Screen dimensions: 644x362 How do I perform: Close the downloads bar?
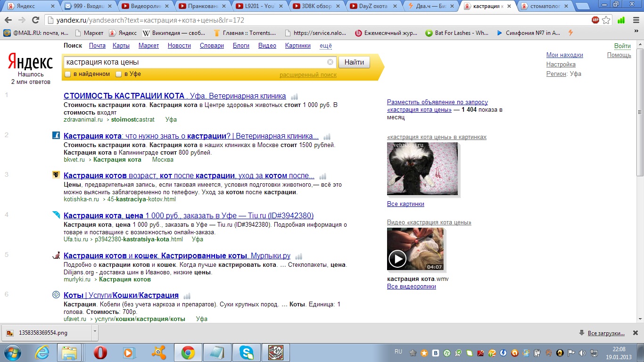(x=635, y=333)
